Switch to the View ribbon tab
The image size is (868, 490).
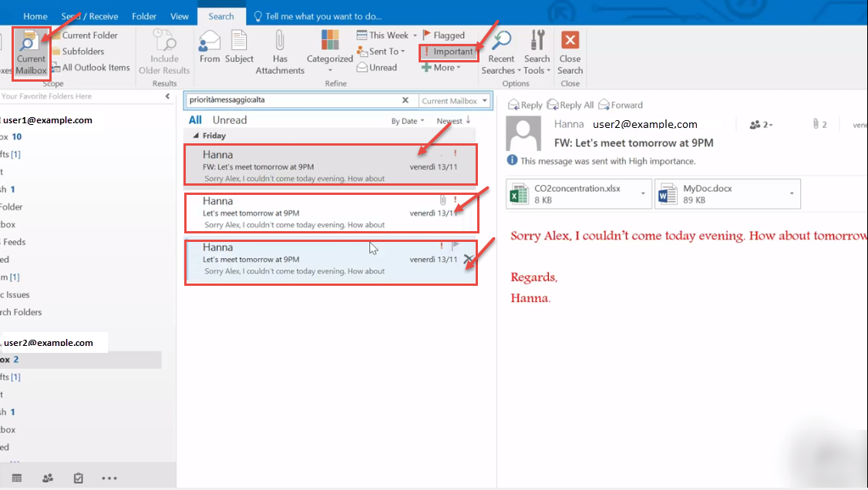[180, 15]
